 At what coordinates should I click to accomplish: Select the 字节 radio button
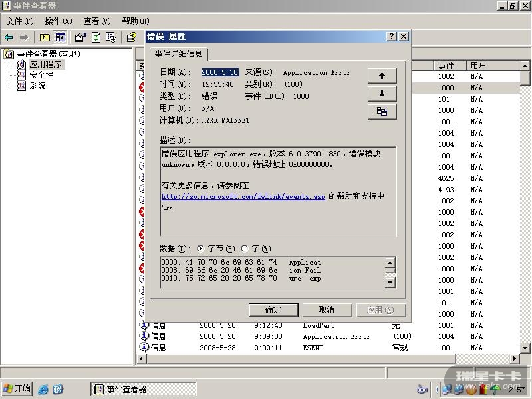click(x=201, y=249)
